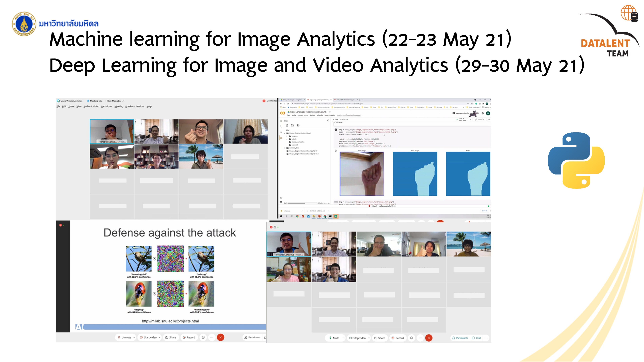The width and height of the screenshot is (644, 362).
Task: Open dropdown arrow beside Stop video
Action: coord(368,338)
